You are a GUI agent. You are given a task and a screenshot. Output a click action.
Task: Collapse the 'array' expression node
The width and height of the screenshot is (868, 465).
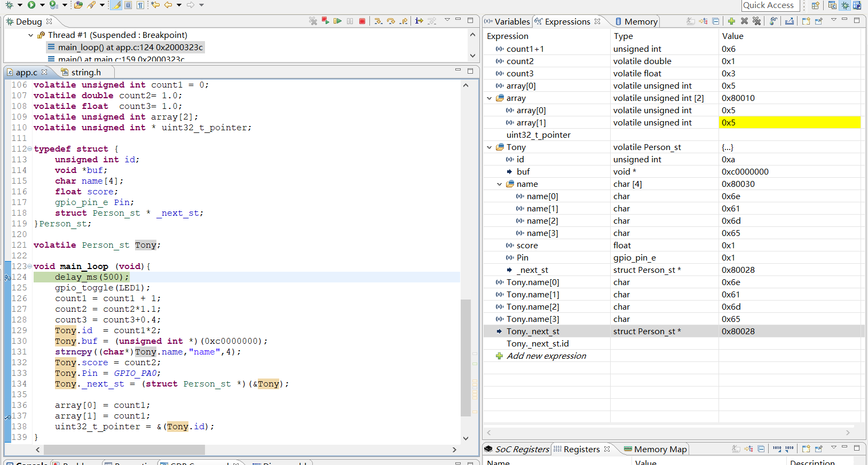tap(490, 98)
